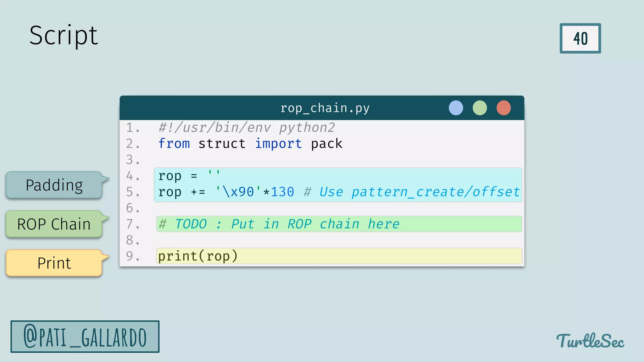Click the TurtleSec logo
644x362 pixels.
590,341
